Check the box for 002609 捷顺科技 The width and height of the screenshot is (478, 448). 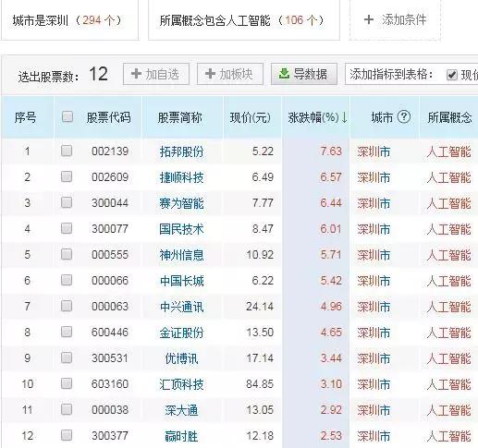coord(67,176)
